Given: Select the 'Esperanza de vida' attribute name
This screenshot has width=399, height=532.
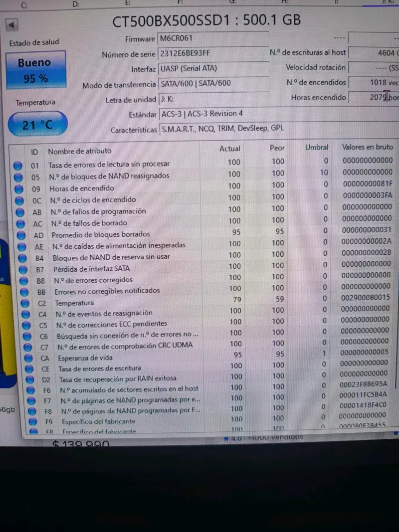Looking at the screenshot, I should click(85, 357).
